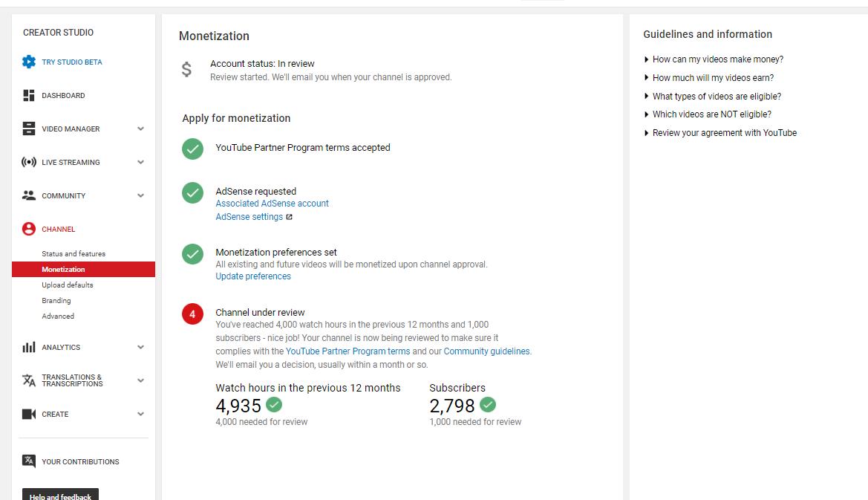Click the external link icon after AdSense settings
Screen dimensions: 868x500
[289, 217]
